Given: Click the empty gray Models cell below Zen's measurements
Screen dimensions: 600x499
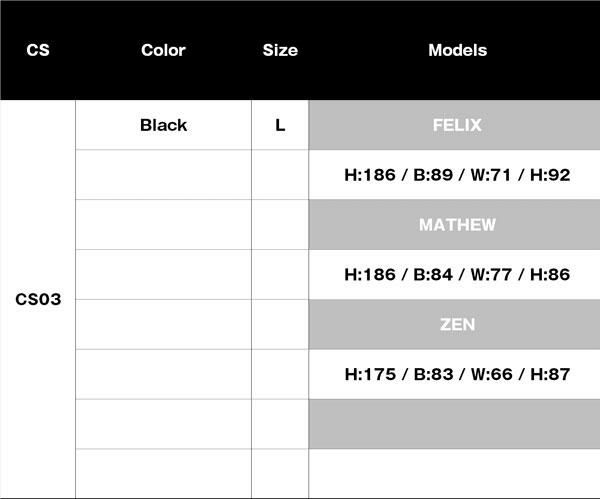Looking at the screenshot, I should tap(457, 424).
